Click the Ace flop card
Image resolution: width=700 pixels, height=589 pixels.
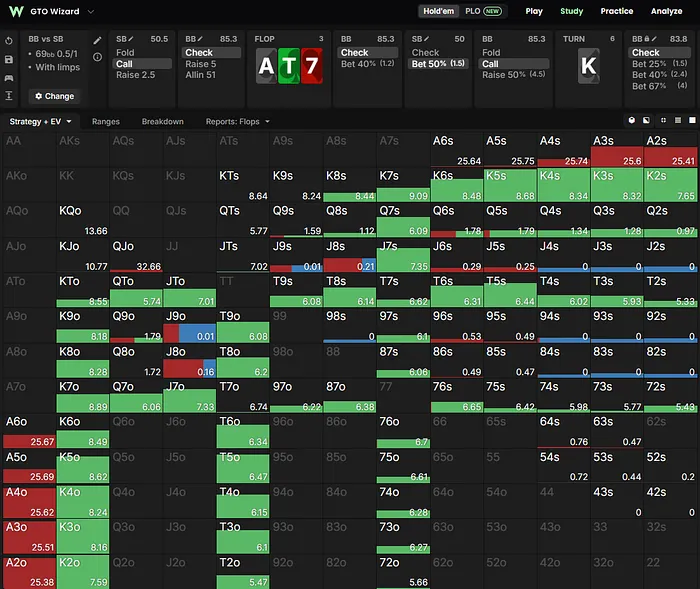pyautogui.click(x=266, y=66)
